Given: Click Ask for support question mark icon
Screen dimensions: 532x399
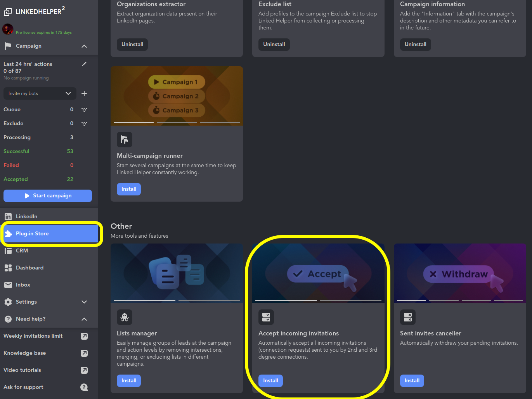Looking at the screenshot, I should 84,387.
